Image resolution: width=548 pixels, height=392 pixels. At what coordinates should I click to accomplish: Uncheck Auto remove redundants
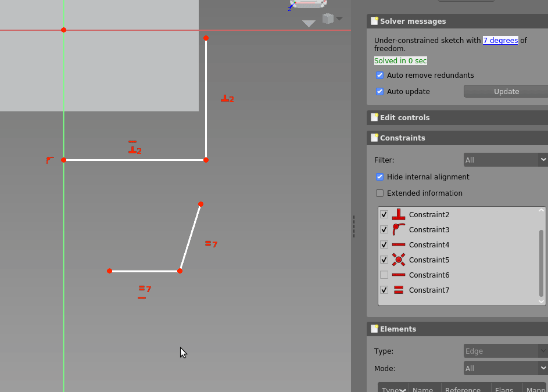379,75
